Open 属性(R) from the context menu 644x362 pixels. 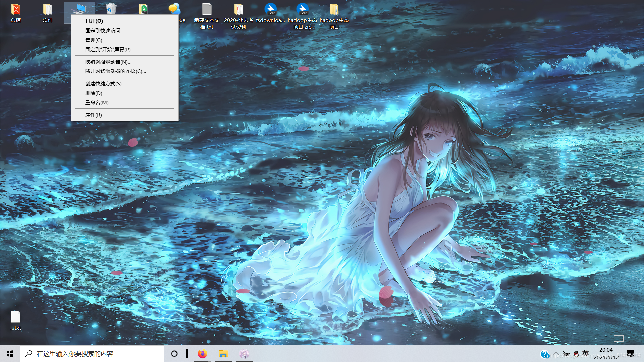pos(125,115)
